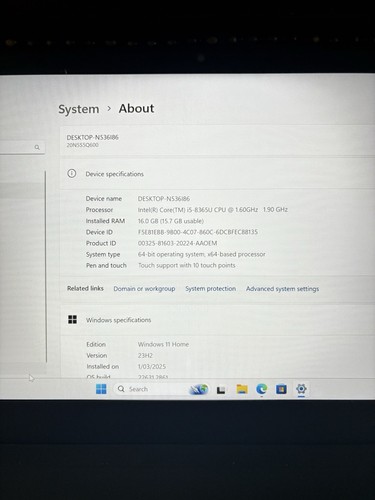Select the 23H2 version value
This screenshot has width=375, height=500.
pos(145,355)
